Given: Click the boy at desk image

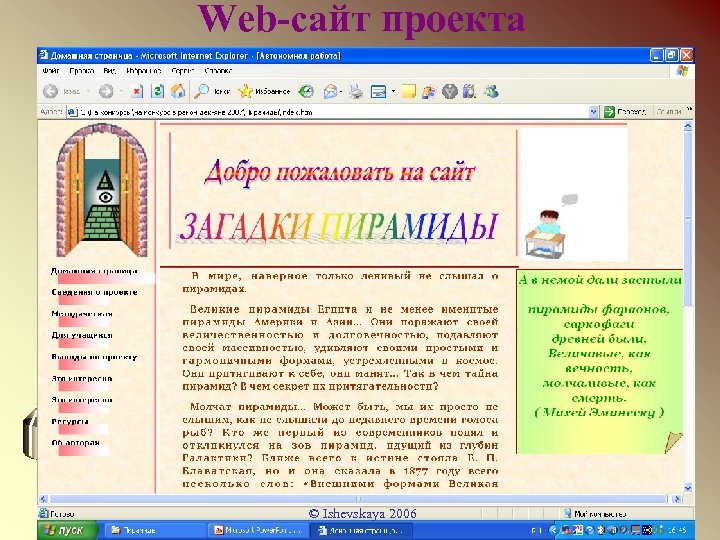Looking at the screenshot, I should tap(546, 233).
